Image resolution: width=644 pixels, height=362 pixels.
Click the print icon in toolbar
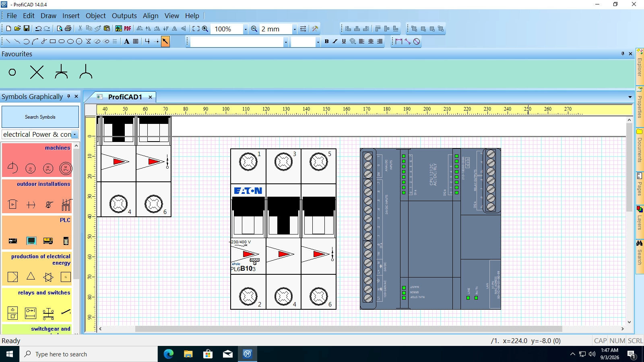(x=68, y=29)
